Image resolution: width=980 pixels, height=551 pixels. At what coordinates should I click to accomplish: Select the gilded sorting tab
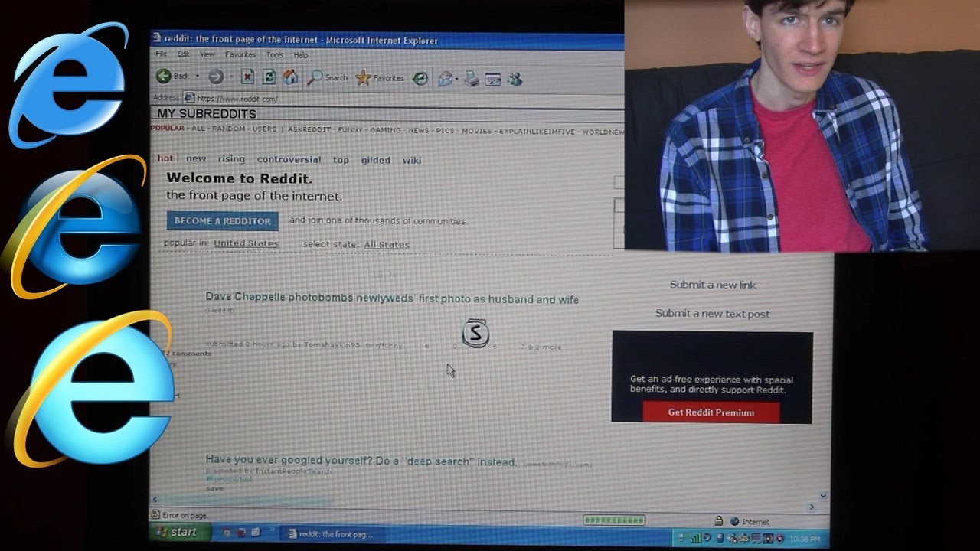point(375,160)
